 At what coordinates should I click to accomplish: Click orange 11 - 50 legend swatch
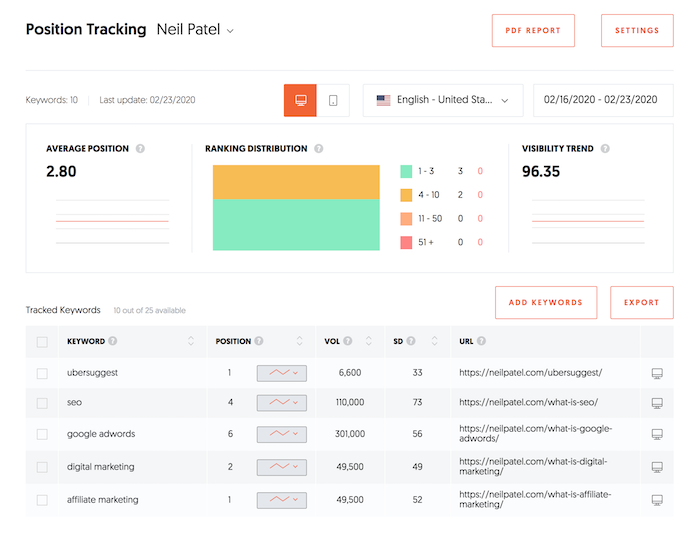click(x=406, y=219)
